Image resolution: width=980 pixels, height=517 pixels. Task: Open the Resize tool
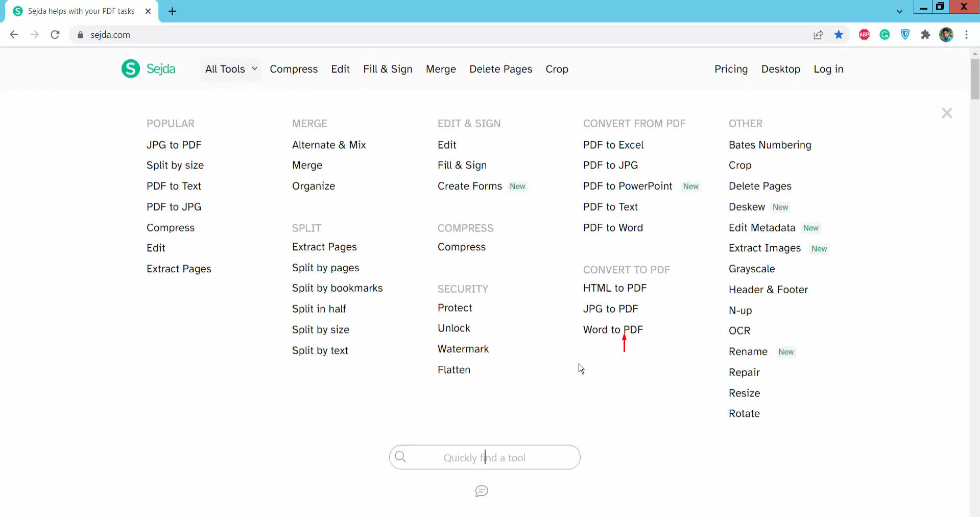744,393
